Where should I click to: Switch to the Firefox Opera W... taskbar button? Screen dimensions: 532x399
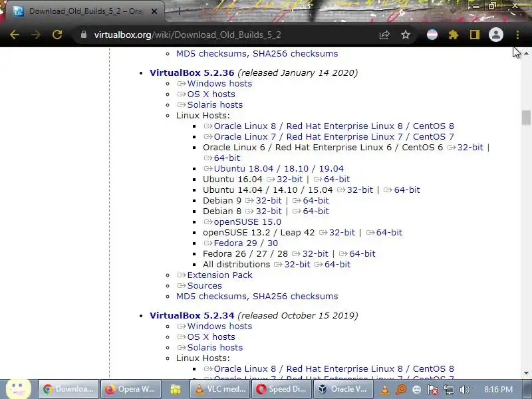pos(130,389)
